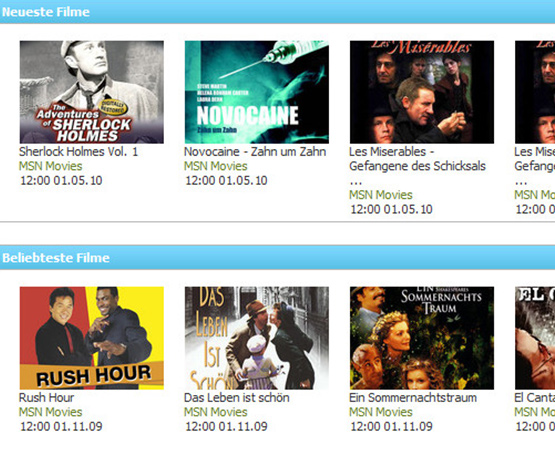The height and width of the screenshot is (450, 555).
Task: Select the fully visible Les Miserables poster thumbnail
Action: [422, 92]
